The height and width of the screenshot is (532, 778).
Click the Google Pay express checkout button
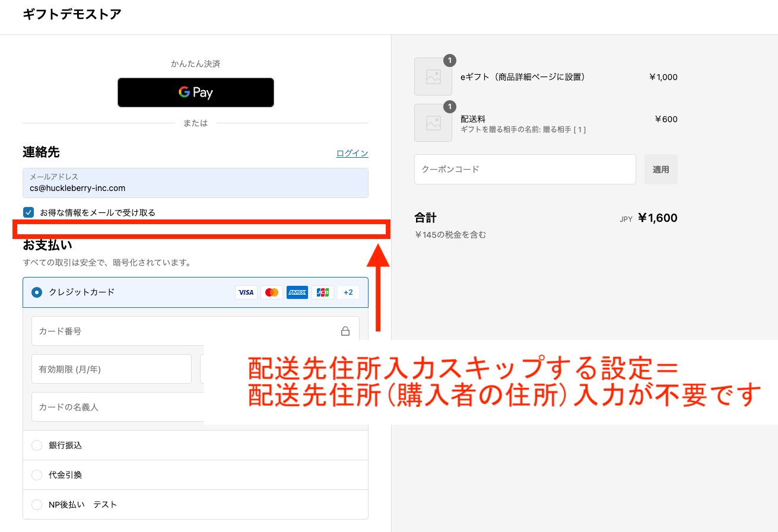tap(196, 93)
